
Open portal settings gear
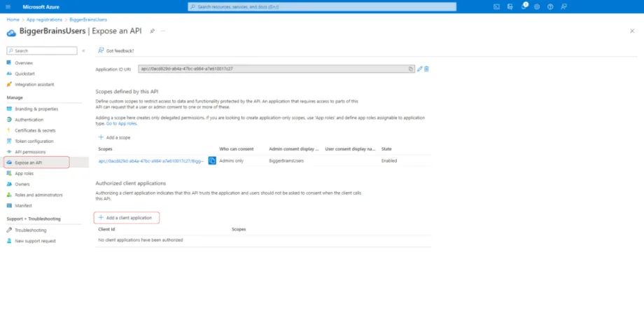(x=537, y=6)
